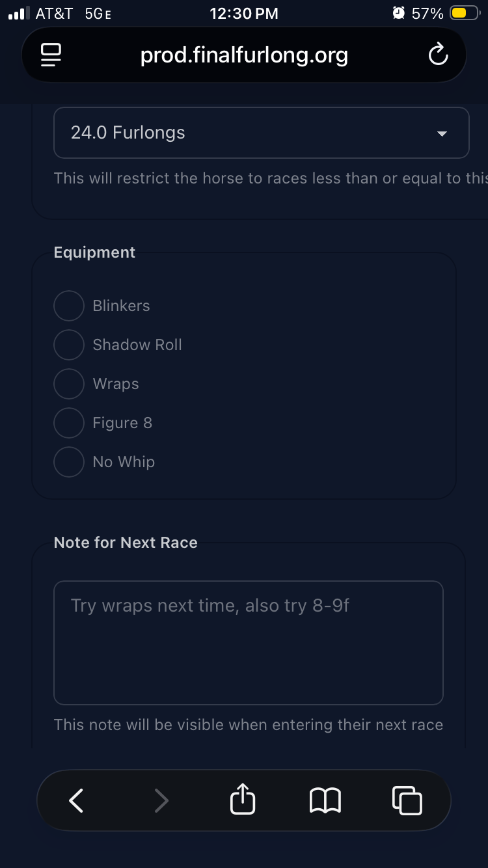Tap the clock in the status bar
The image size is (488, 868).
tap(244, 14)
